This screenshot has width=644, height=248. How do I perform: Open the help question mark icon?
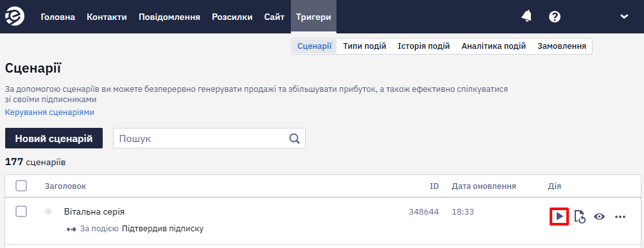[555, 17]
